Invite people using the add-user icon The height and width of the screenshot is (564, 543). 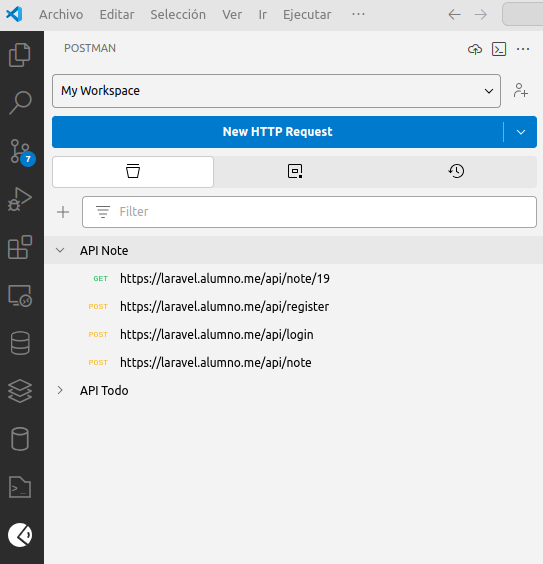click(520, 91)
